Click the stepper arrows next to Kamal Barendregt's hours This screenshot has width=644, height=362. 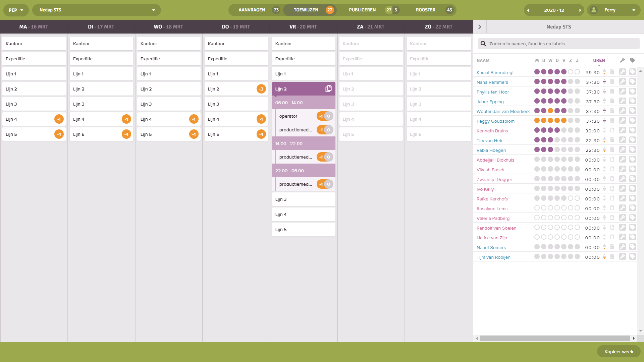(604, 72)
